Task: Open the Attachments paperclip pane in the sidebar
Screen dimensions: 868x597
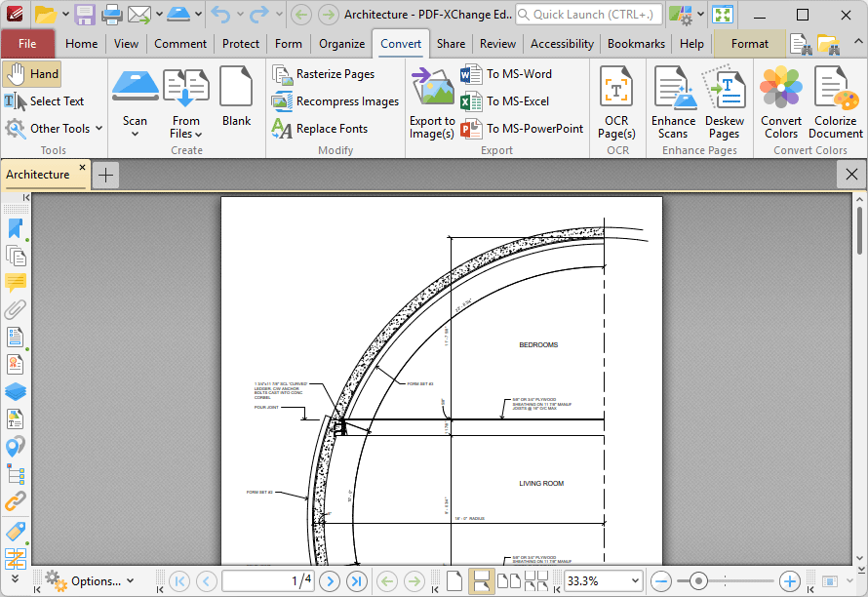Action: 16,309
